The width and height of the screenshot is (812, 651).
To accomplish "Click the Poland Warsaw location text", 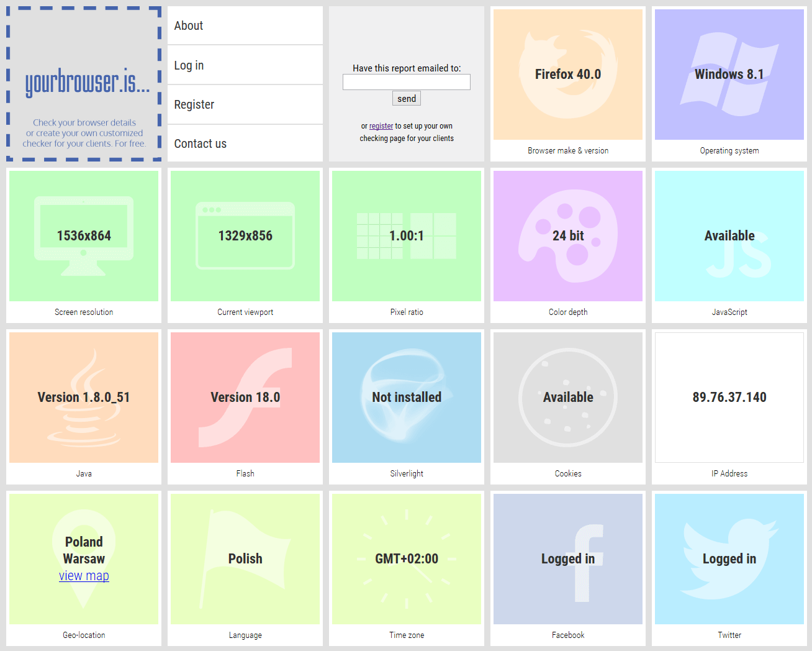I will (x=84, y=550).
